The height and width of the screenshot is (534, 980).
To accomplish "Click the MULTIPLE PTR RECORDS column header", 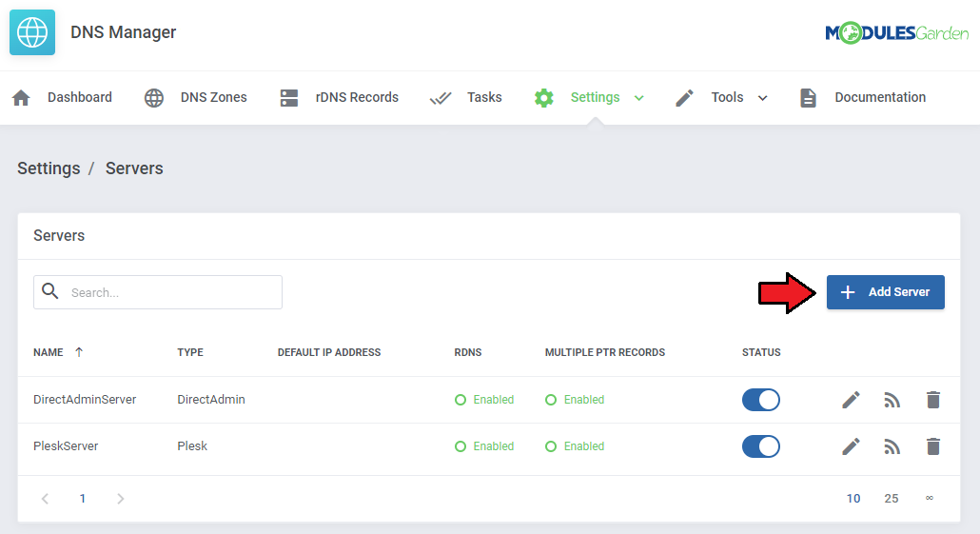I will click(604, 352).
